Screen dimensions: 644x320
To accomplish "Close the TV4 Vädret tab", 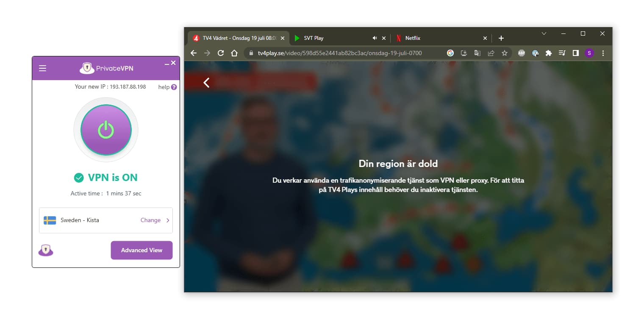I will pyautogui.click(x=283, y=38).
